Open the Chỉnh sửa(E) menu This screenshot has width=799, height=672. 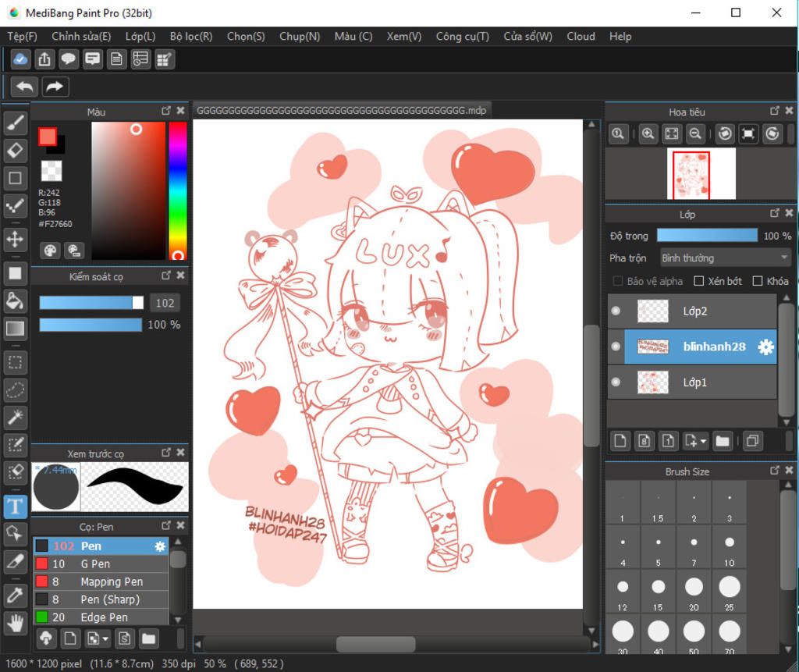coord(81,37)
